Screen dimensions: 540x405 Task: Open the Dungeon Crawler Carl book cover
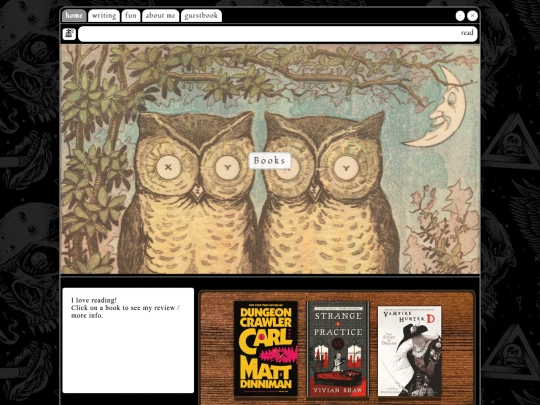[266, 349]
